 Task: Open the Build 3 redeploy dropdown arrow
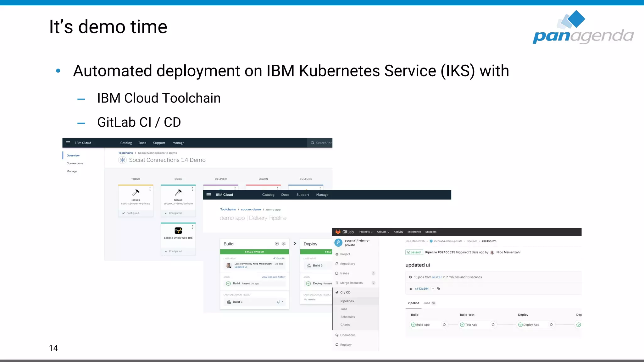[282, 302]
